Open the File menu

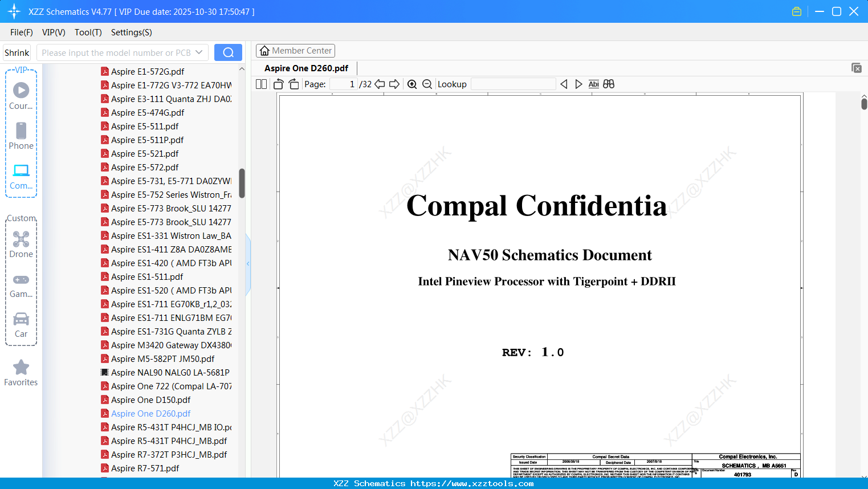pyautogui.click(x=22, y=32)
